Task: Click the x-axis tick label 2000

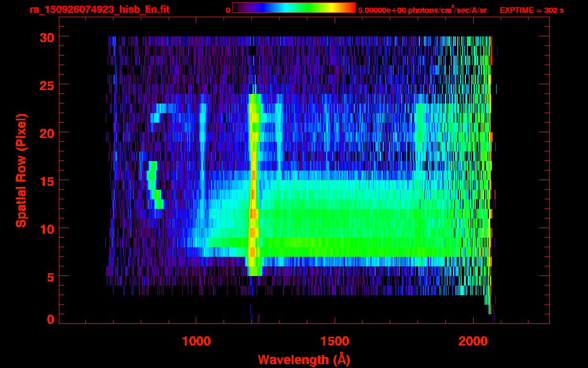Action: click(x=472, y=341)
